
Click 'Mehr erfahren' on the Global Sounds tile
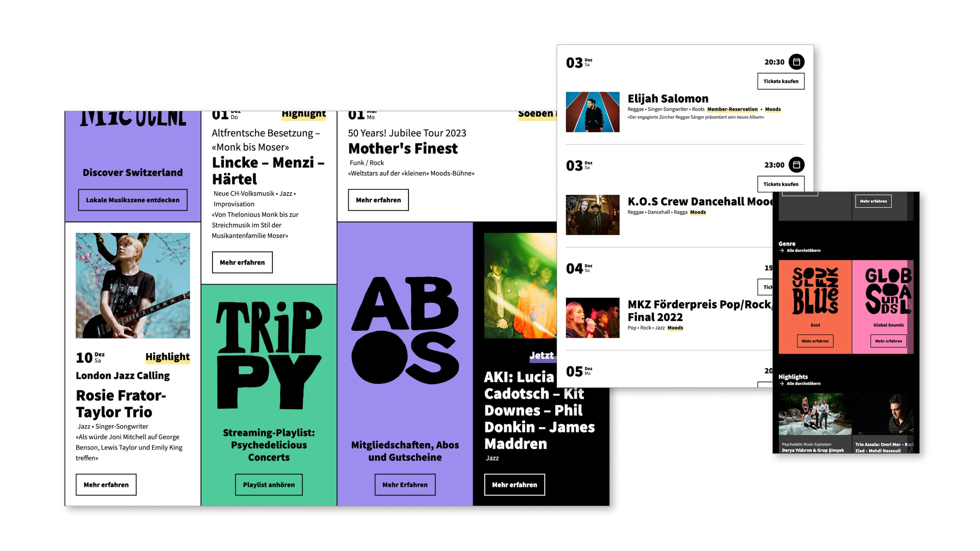888,341
